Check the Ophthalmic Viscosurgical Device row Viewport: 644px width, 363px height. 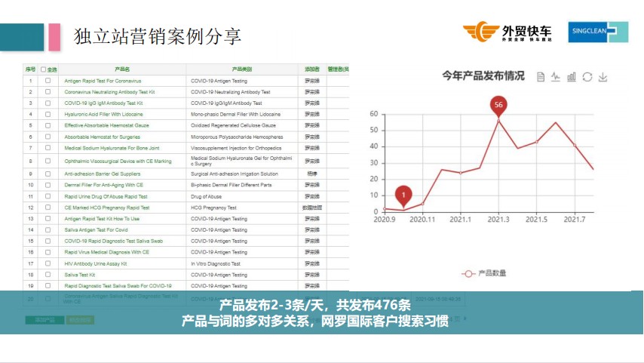[48, 161]
